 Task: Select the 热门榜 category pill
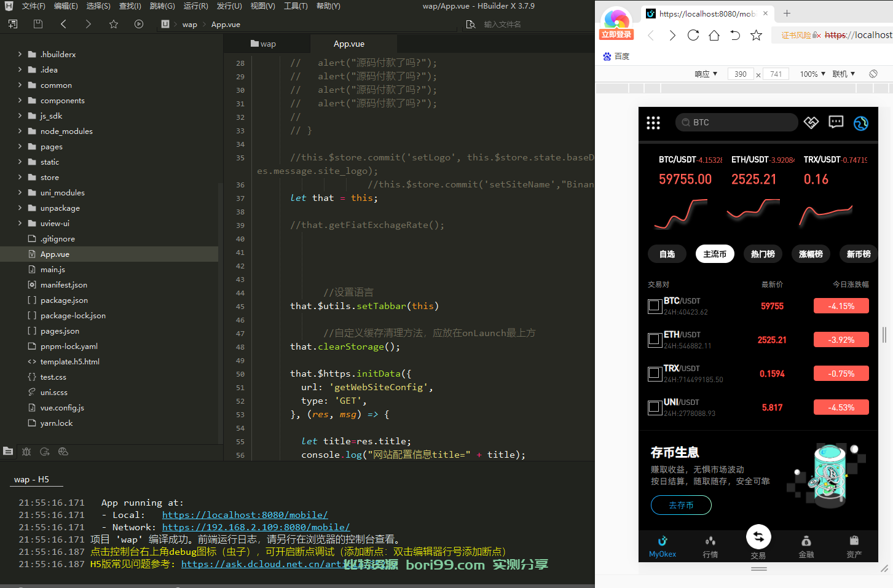[763, 254]
